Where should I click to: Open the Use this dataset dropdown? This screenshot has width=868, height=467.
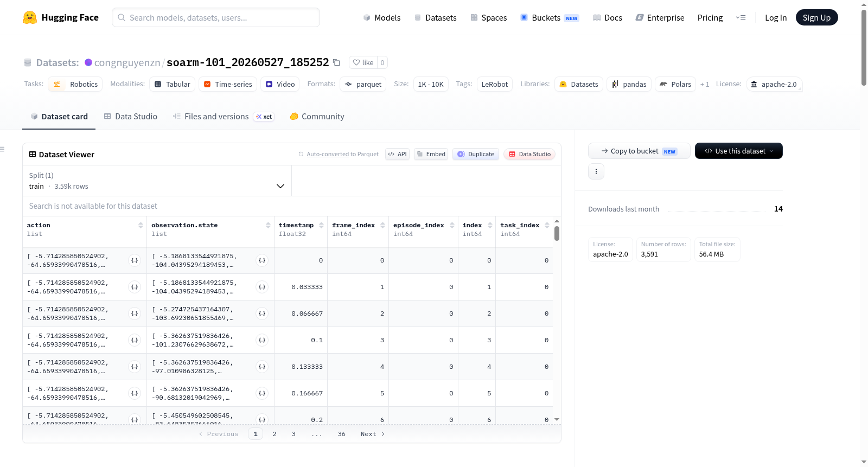point(739,151)
